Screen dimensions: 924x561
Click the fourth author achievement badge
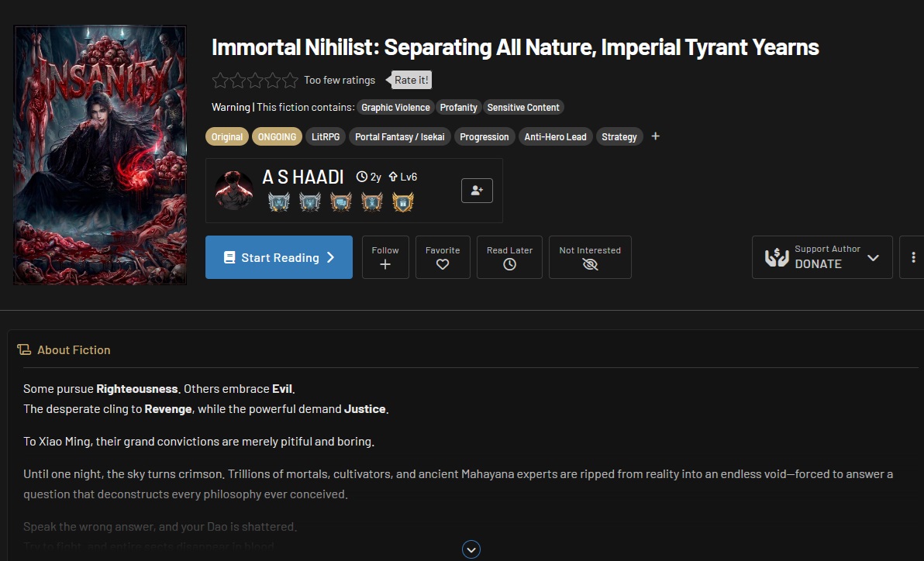(x=372, y=202)
